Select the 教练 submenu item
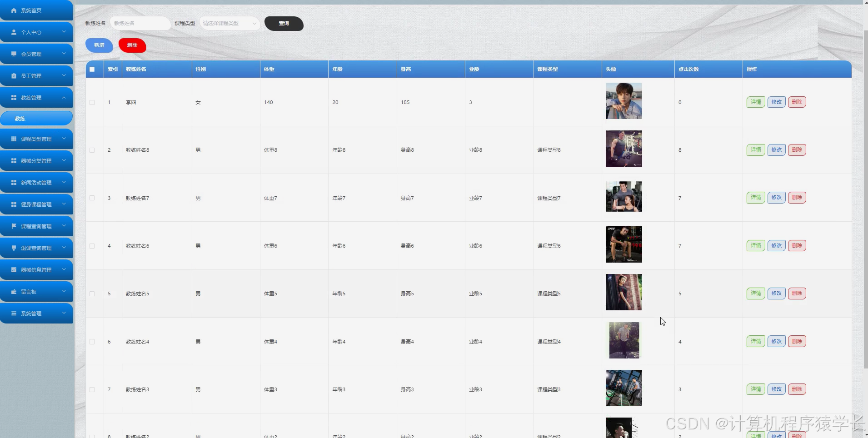This screenshot has width=868, height=438. (36, 118)
